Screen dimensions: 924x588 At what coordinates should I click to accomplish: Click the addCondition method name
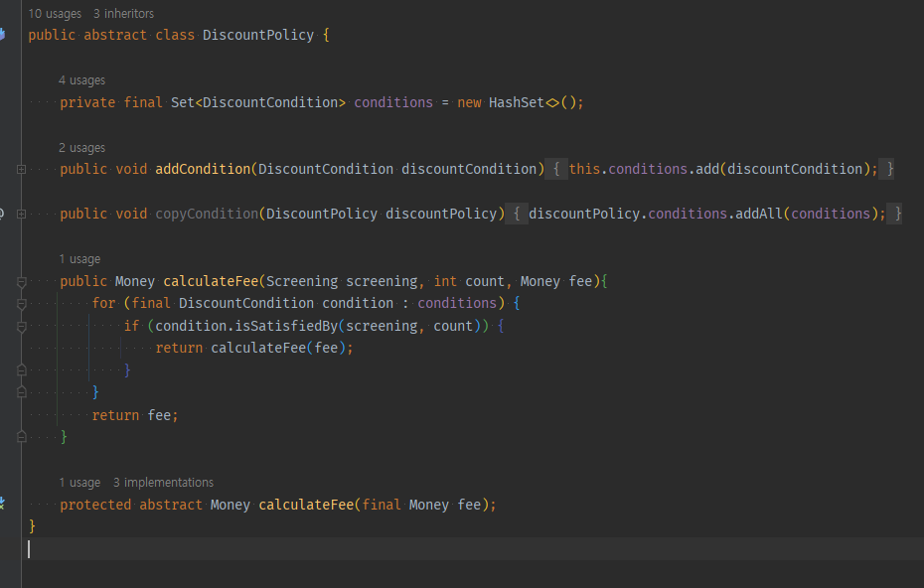[203, 169]
